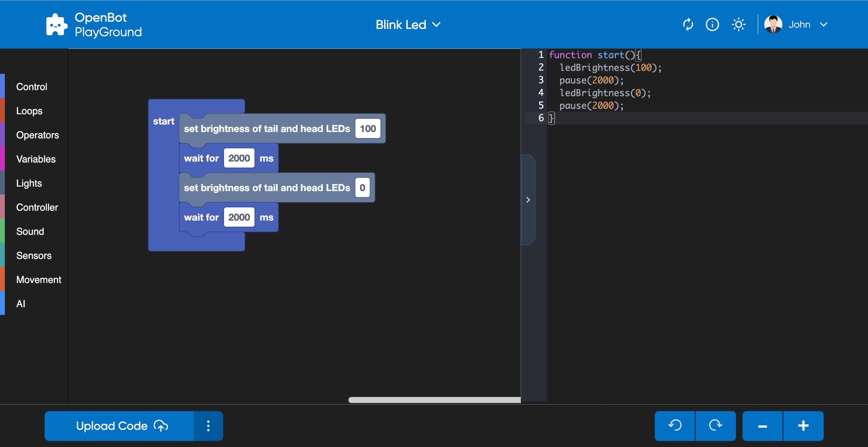This screenshot has height=447, width=868.
Task: Click code line 'ledBrightness(0);'
Action: [x=605, y=93]
